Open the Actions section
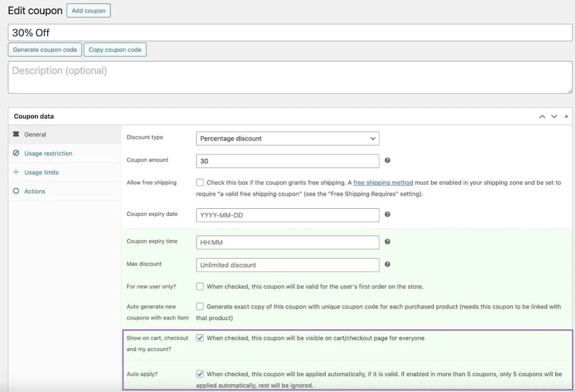This screenshot has height=392, width=575. tap(33, 191)
